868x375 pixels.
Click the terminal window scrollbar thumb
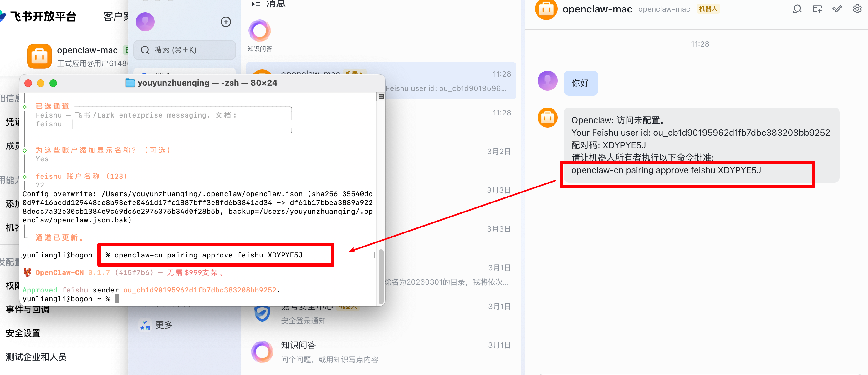(x=381, y=276)
